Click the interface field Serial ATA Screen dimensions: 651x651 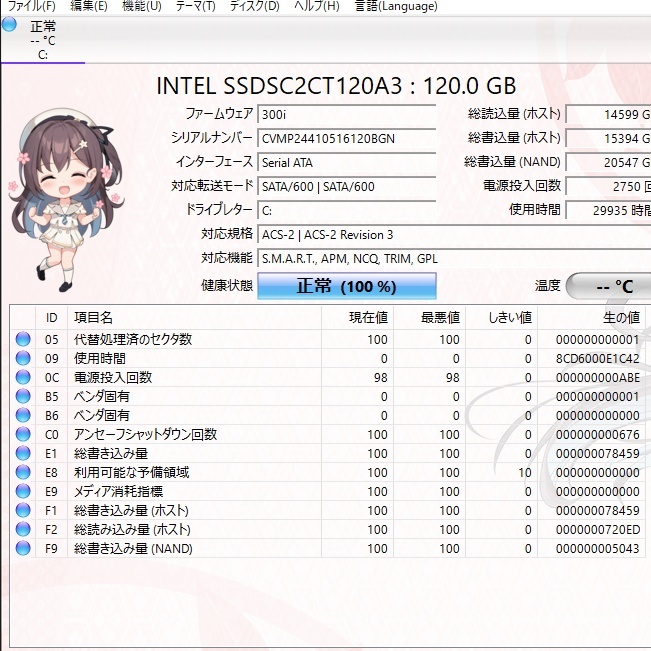pyautogui.click(x=347, y=162)
